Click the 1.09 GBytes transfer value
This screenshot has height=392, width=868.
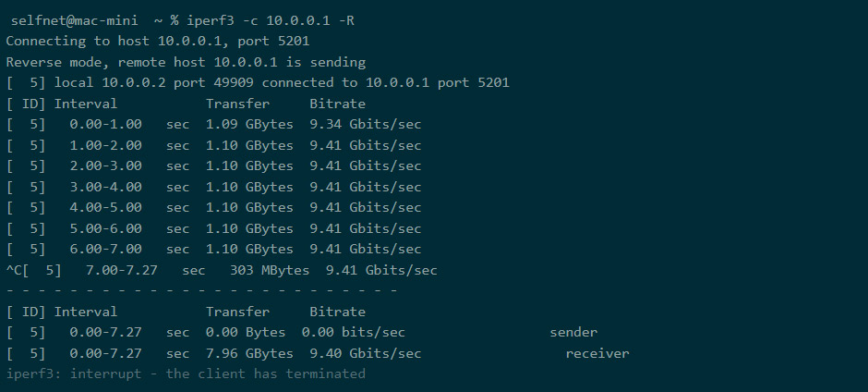click(249, 124)
